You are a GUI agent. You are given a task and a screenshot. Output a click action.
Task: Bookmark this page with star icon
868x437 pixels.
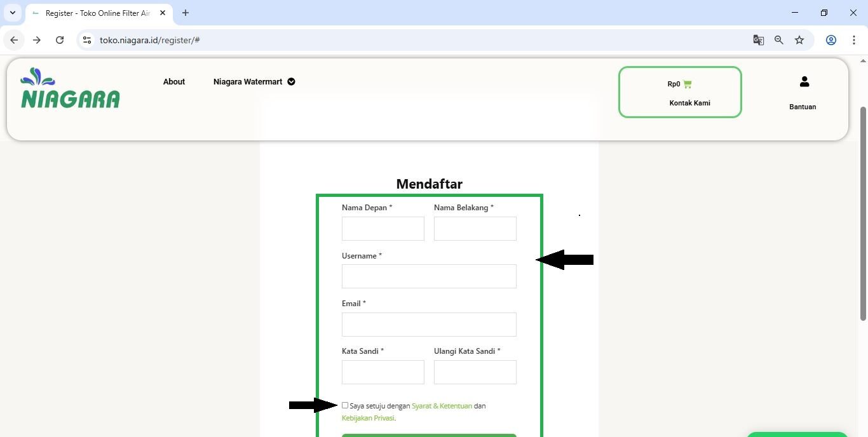pos(799,40)
